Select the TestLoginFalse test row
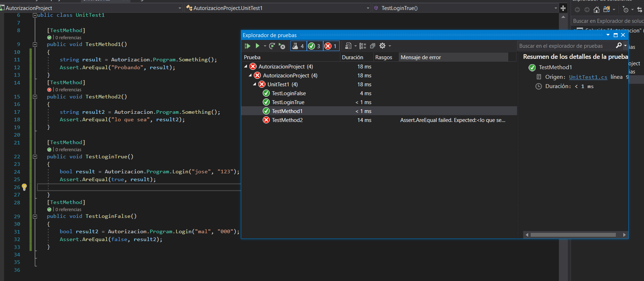Image resolution: width=644 pixels, height=281 pixels. [379, 93]
